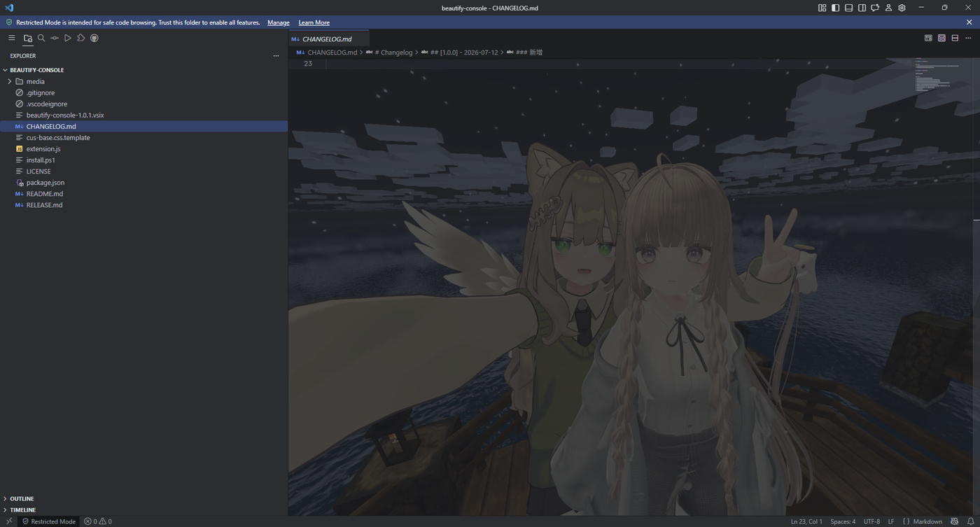Split the editor with split icon
Screen dimensions: 980x527
(x=955, y=38)
